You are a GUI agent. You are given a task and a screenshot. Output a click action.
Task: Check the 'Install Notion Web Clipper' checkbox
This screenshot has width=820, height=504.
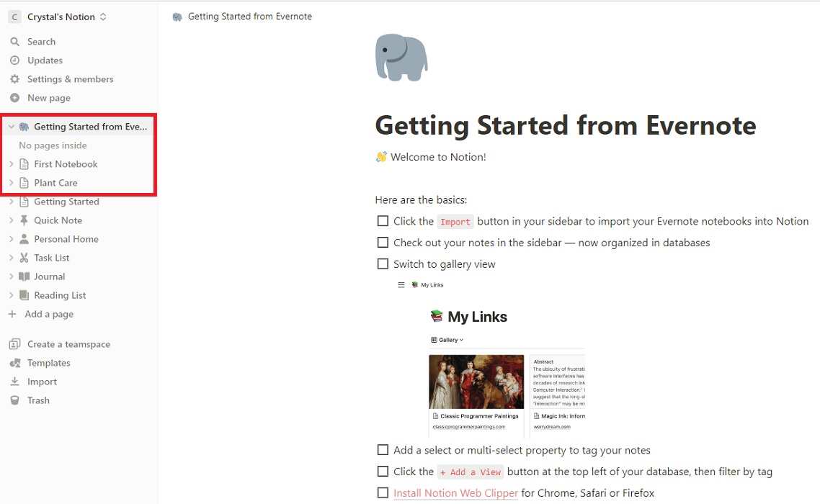pos(383,492)
